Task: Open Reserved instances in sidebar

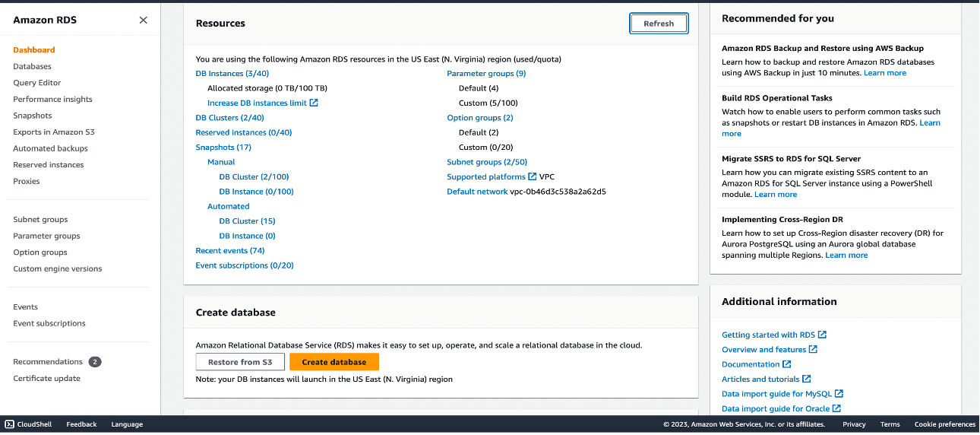Action: 49,165
